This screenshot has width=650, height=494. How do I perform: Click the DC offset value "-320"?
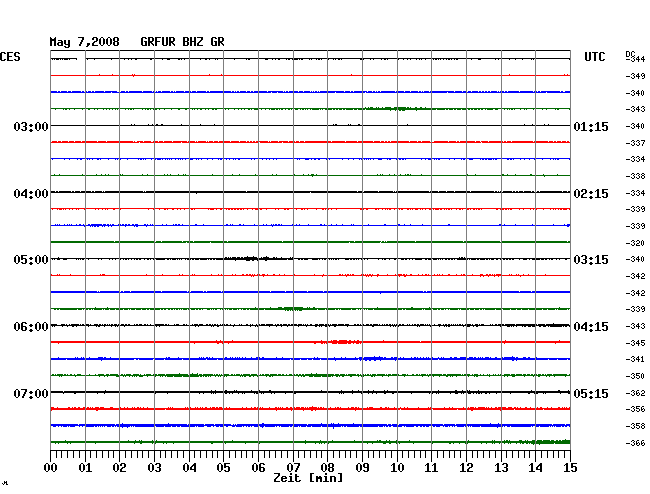pyautogui.click(x=635, y=243)
